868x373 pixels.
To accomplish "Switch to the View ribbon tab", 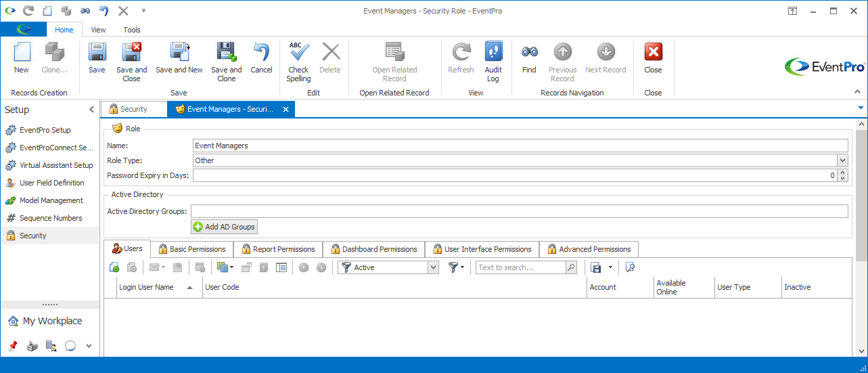I will click(x=99, y=30).
